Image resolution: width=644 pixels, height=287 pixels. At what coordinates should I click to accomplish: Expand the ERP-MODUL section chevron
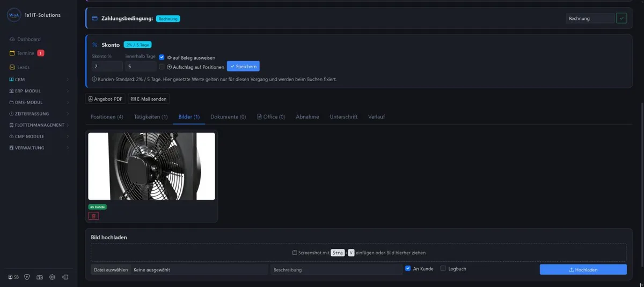coord(68,91)
